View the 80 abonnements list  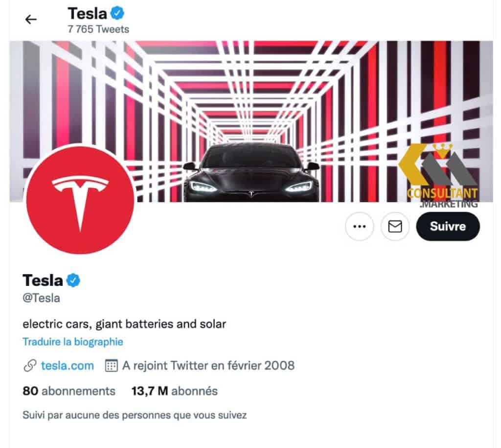[68, 391]
